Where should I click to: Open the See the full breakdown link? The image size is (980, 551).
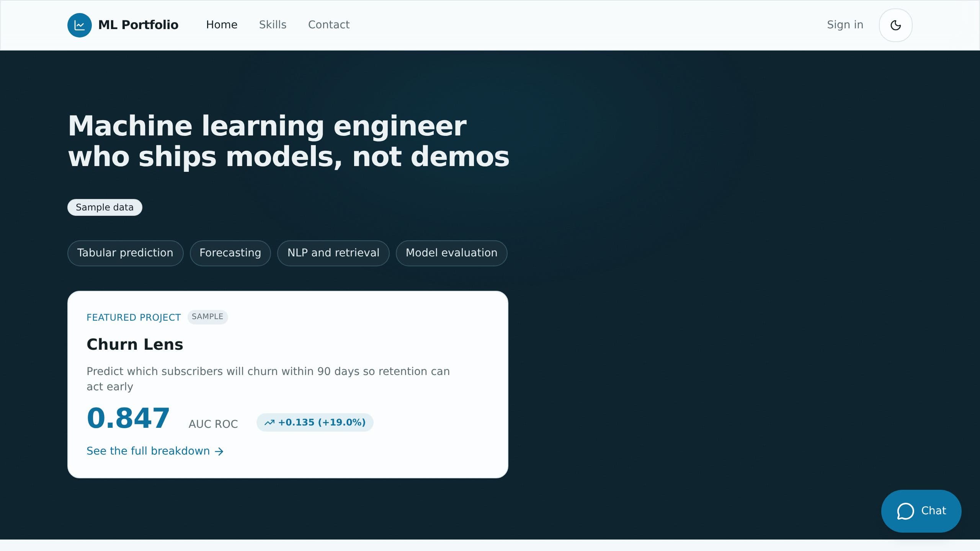tap(155, 451)
